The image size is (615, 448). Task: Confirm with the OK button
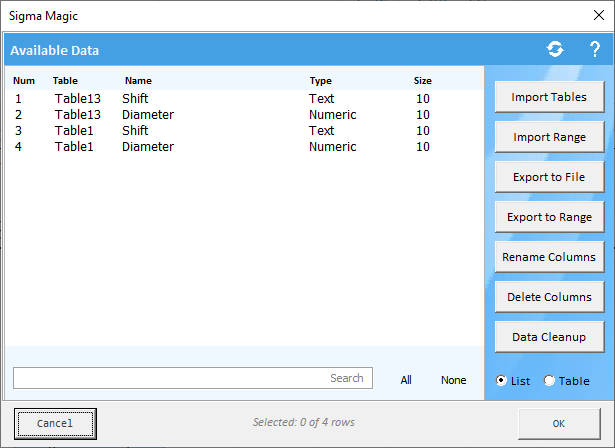tap(559, 423)
